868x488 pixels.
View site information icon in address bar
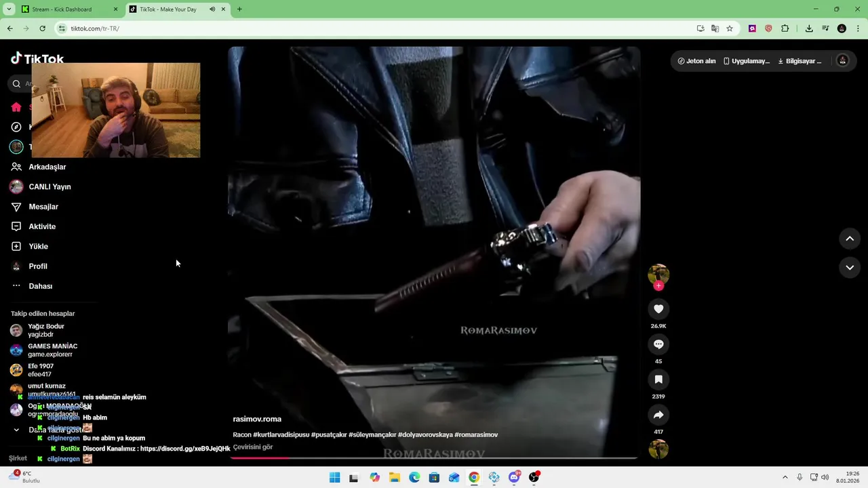point(62,28)
